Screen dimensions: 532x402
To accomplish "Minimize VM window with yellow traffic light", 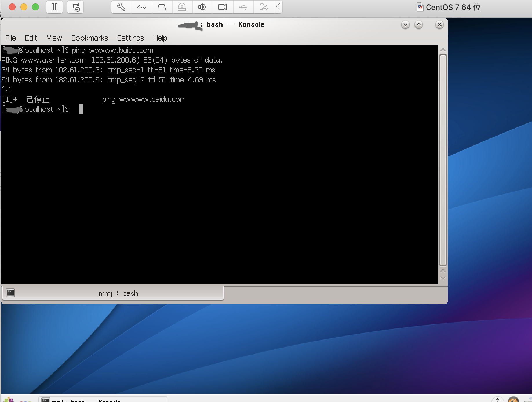I will click(24, 7).
